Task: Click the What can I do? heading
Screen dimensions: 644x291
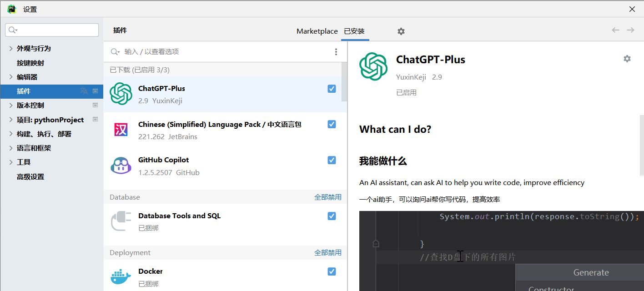Action: click(x=395, y=129)
